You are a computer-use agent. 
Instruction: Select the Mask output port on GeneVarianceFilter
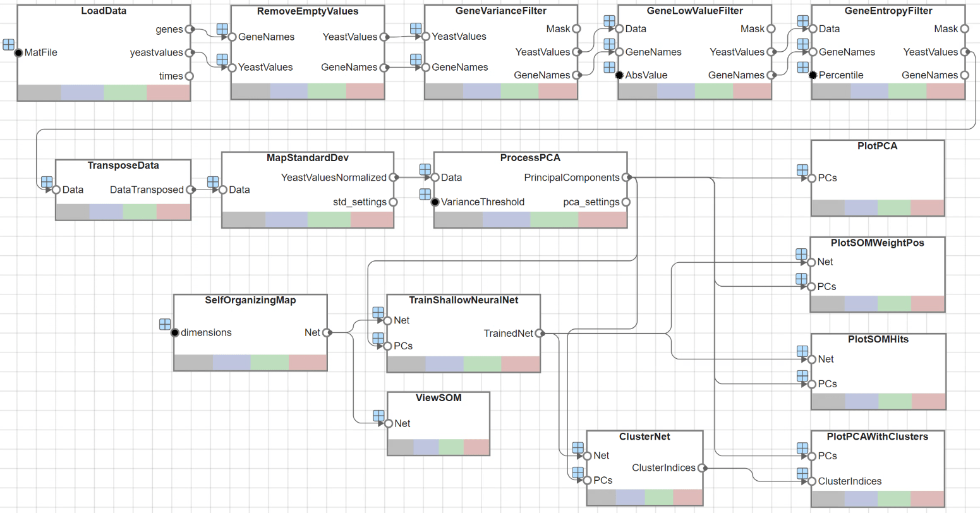[576, 28]
